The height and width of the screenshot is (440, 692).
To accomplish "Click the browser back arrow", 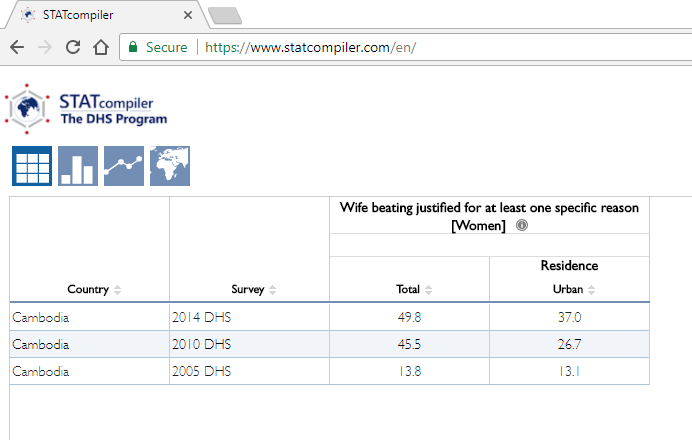I will click(x=18, y=47).
